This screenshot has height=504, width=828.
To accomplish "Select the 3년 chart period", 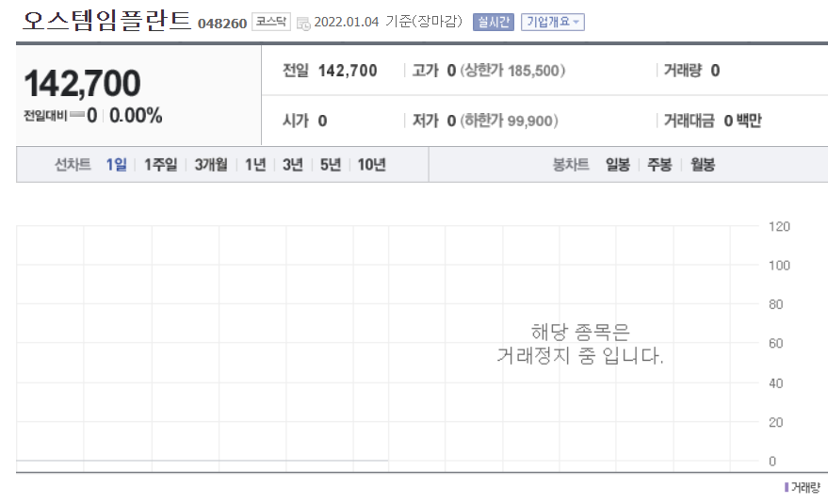I will pyautogui.click(x=293, y=165).
